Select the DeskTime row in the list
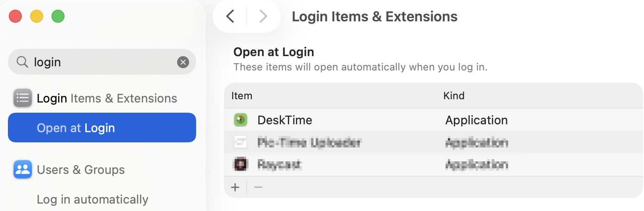Image resolution: width=644 pixels, height=211 pixels. point(434,120)
